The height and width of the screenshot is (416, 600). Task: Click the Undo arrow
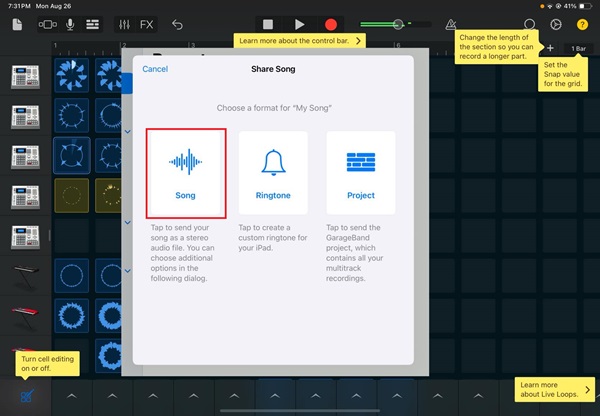click(177, 23)
